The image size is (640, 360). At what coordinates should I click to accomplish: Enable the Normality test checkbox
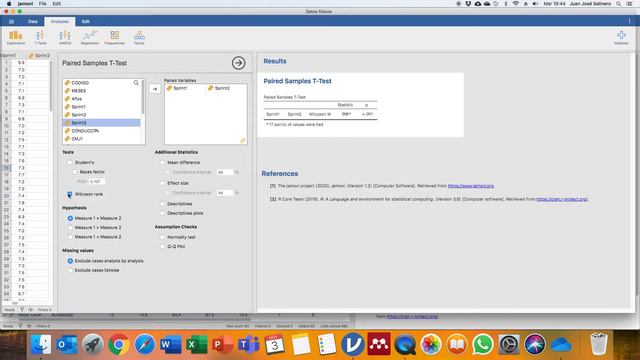pyautogui.click(x=162, y=237)
